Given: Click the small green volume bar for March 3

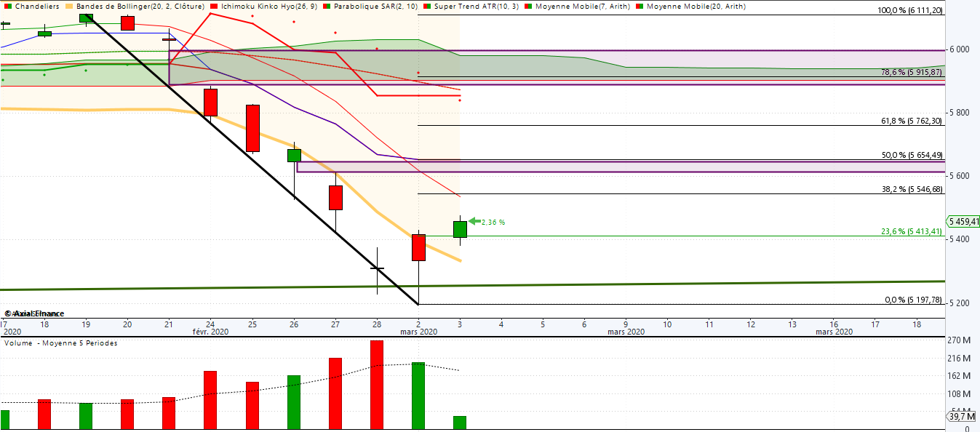Looking at the screenshot, I should pyautogui.click(x=460, y=423).
